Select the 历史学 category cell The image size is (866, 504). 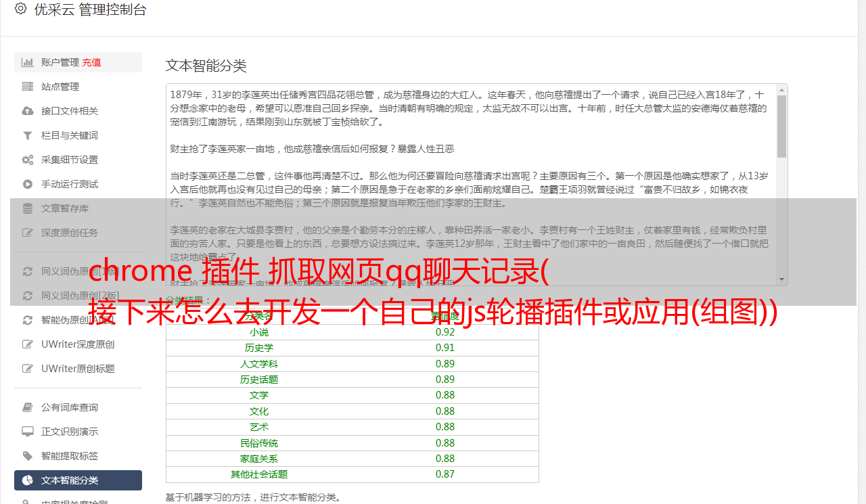point(259,348)
